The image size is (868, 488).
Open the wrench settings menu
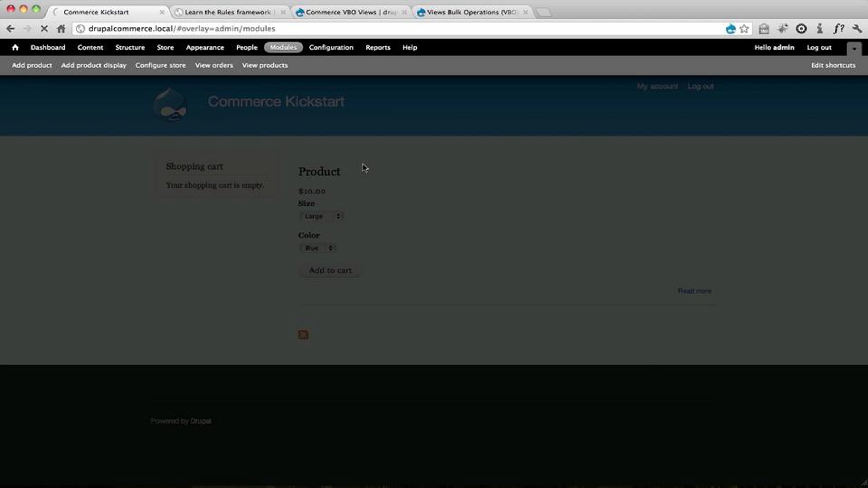pyautogui.click(x=857, y=29)
